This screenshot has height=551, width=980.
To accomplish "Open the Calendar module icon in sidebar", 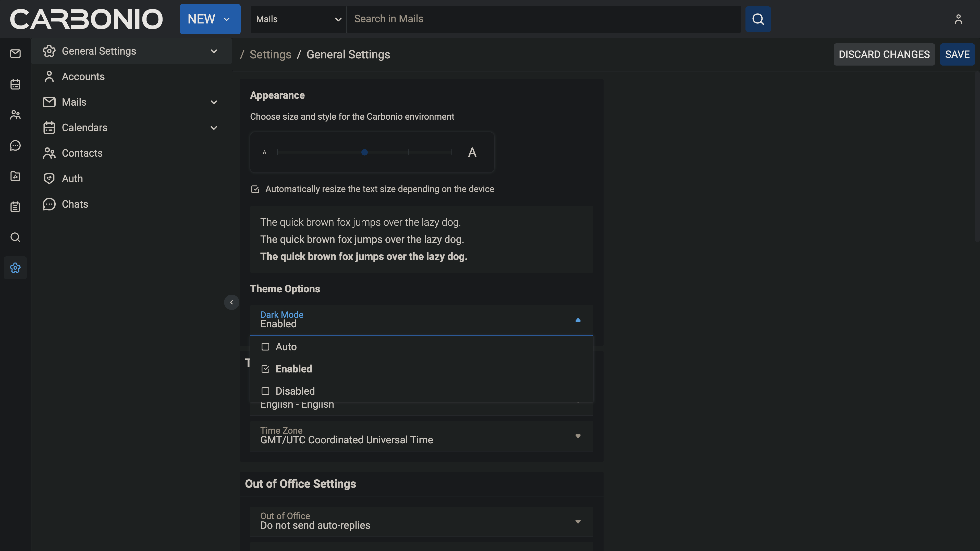I will point(15,84).
